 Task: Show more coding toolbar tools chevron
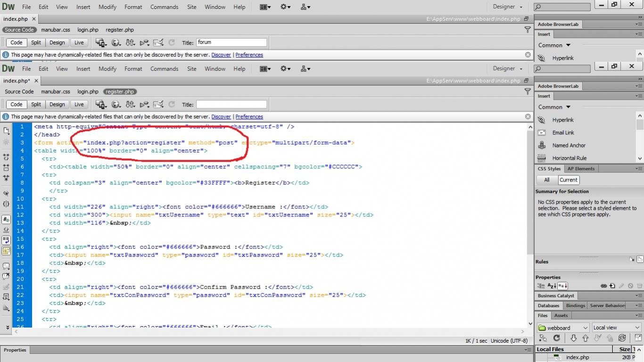pos(7,327)
